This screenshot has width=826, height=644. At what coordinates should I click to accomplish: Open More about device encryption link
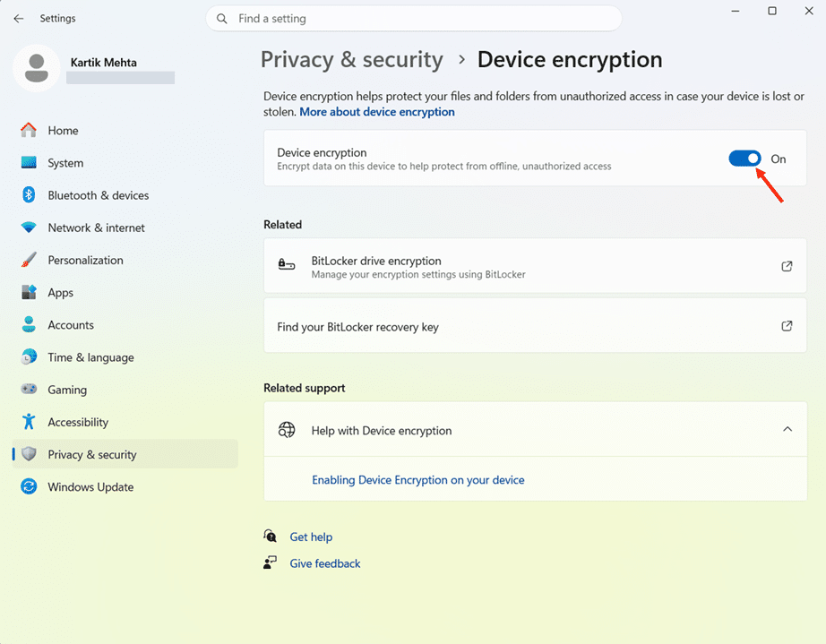[x=377, y=112]
